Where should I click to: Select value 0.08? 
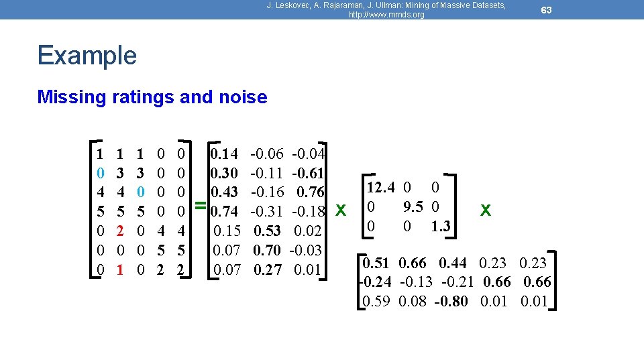tap(413, 301)
